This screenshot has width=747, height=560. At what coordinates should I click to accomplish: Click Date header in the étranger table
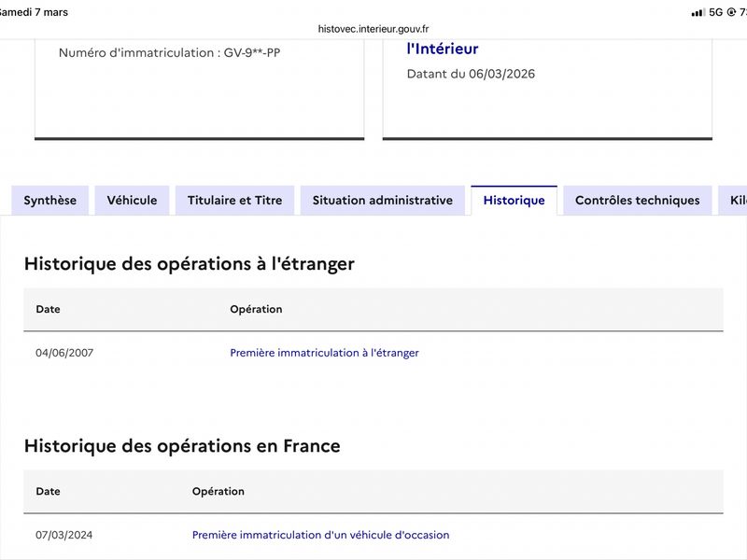click(48, 309)
